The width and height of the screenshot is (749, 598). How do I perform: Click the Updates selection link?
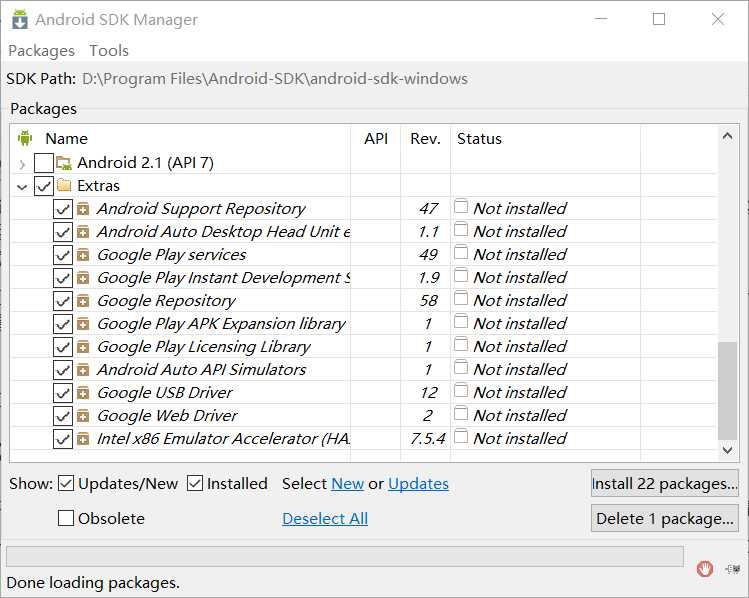click(418, 483)
